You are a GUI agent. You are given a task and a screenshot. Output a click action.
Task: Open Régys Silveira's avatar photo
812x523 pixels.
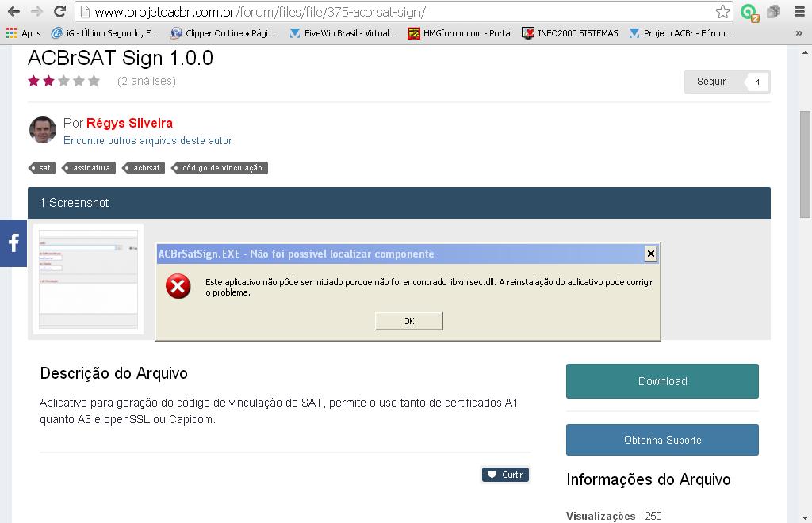43,130
